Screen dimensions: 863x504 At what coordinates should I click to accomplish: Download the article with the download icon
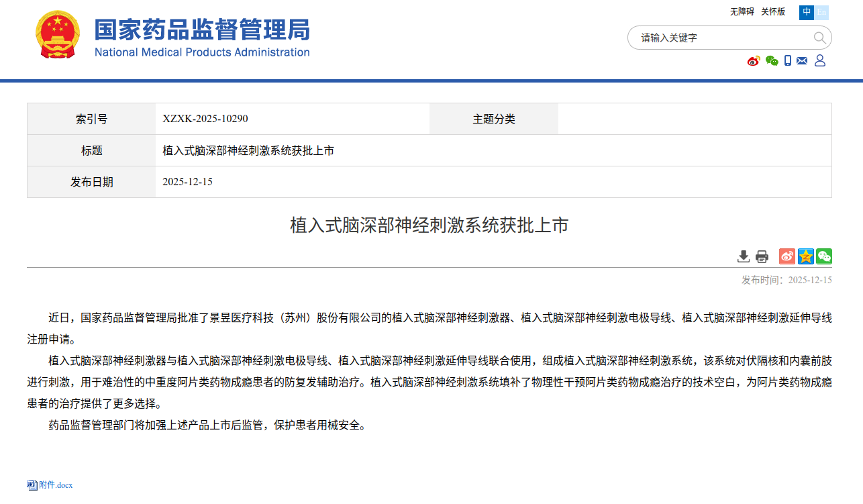pos(743,256)
